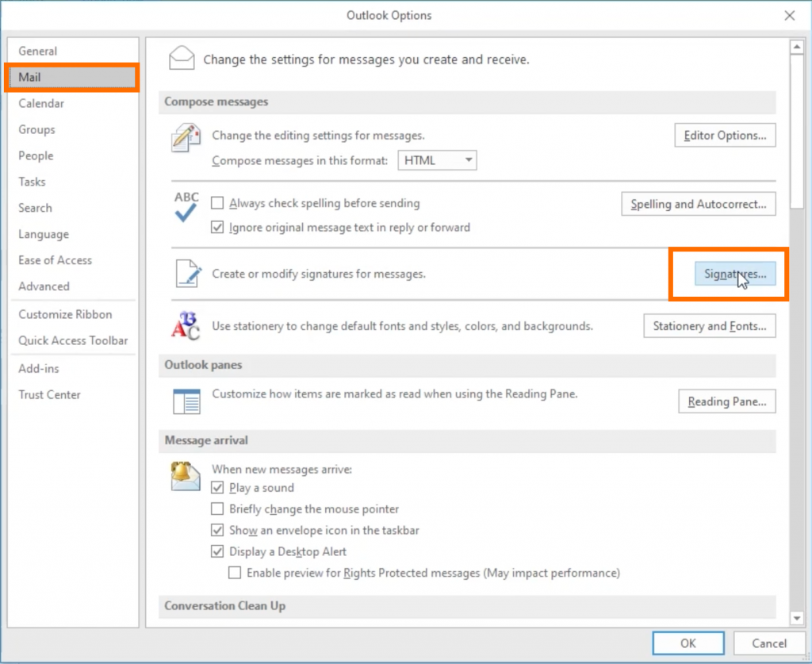Open the Advanced options category
Image resolution: width=812 pixels, height=664 pixels.
click(73, 286)
